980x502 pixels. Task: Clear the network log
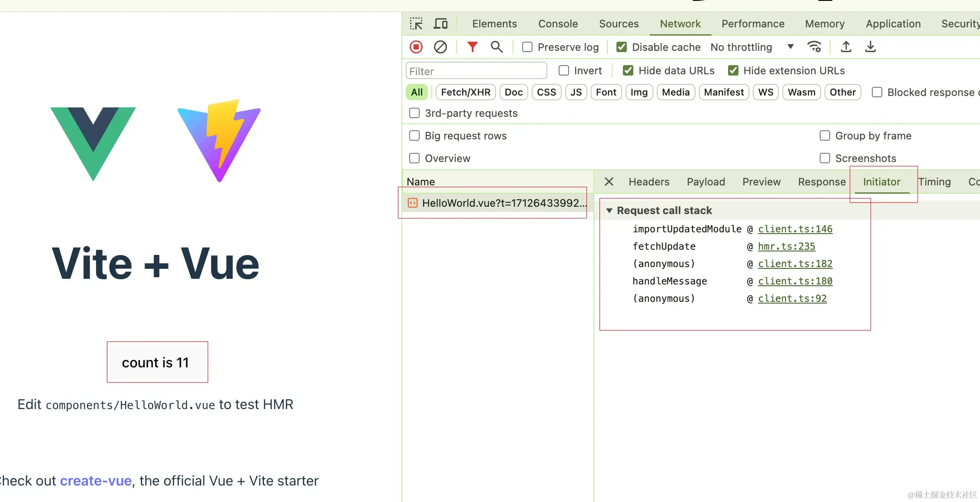(440, 47)
